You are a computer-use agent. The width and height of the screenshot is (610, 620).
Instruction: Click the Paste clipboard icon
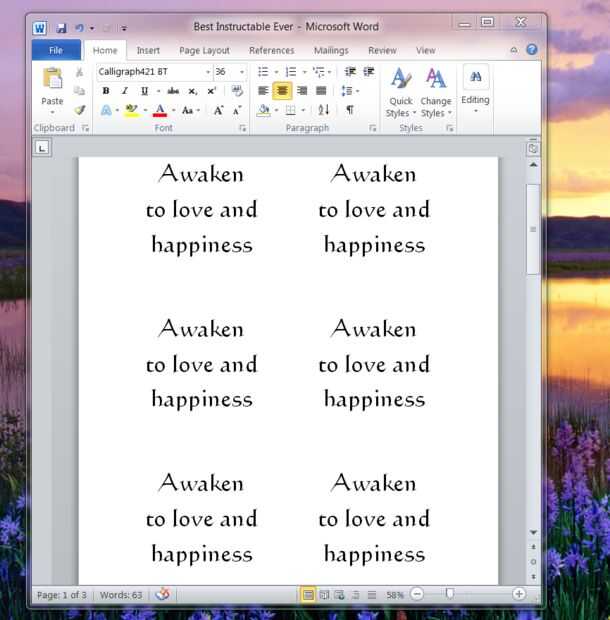tap(53, 78)
